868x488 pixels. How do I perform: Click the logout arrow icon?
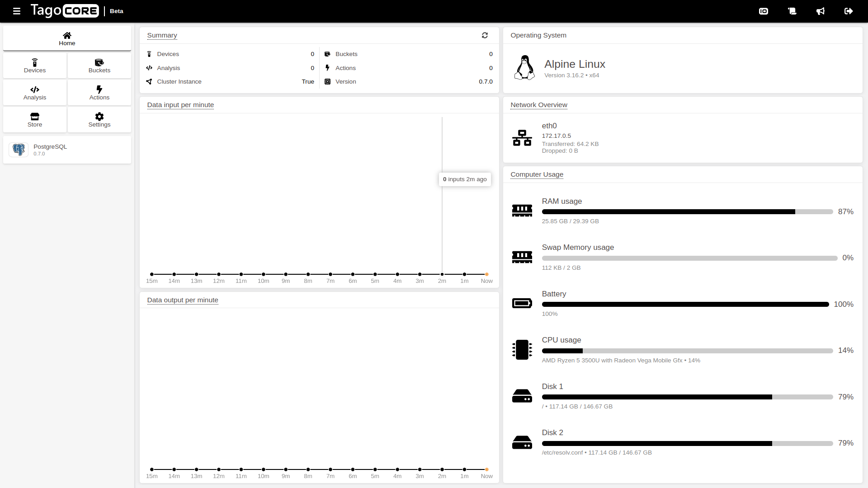click(x=849, y=11)
